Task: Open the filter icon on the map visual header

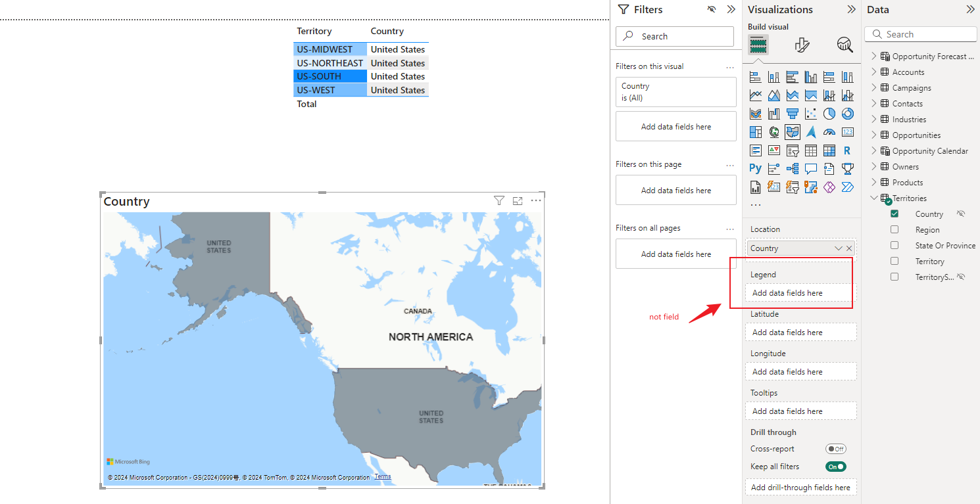Action: (x=499, y=200)
